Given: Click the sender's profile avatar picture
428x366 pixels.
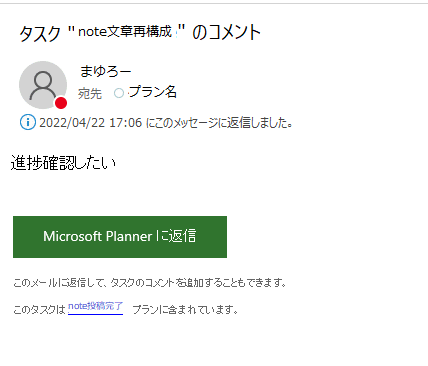Looking at the screenshot, I should (x=43, y=85).
